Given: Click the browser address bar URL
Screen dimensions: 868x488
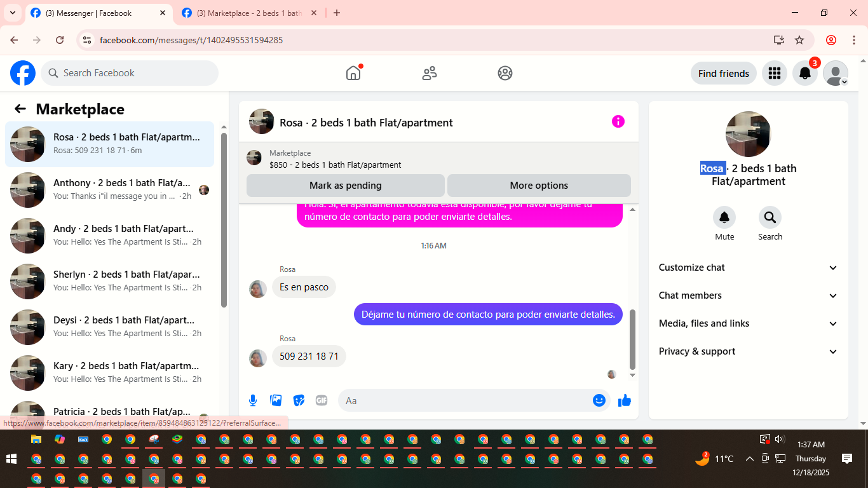Looking at the screenshot, I should tap(191, 40).
